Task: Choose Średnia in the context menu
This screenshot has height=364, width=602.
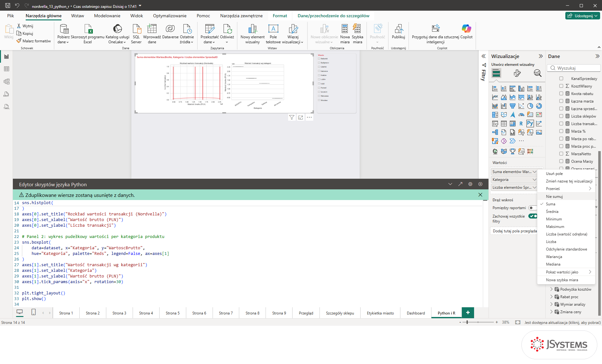Action: 552,211
